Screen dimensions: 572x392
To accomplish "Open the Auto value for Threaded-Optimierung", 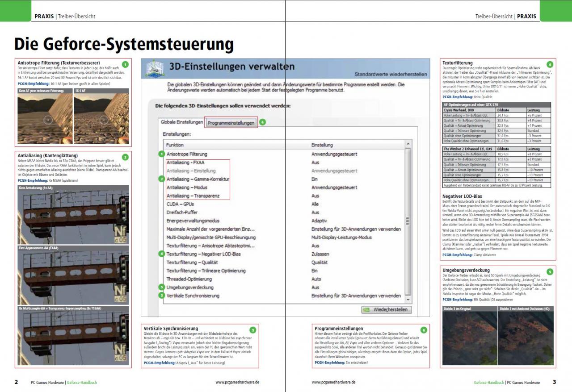I will click(x=316, y=279).
